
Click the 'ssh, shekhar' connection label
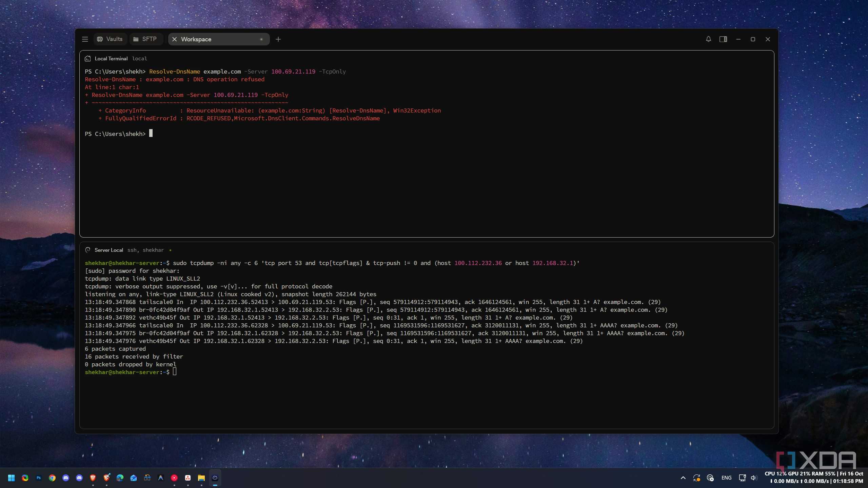coord(145,250)
